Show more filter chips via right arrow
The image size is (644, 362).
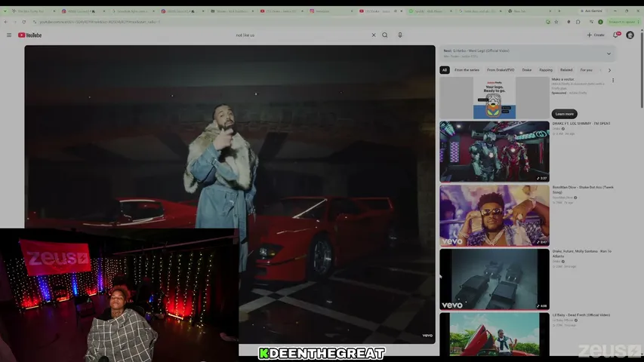609,70
